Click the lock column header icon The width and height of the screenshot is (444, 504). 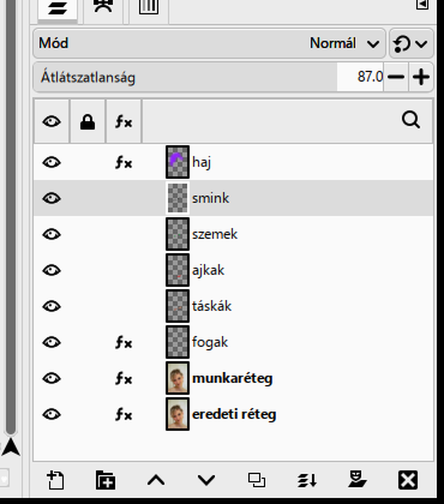coord(88,122)
